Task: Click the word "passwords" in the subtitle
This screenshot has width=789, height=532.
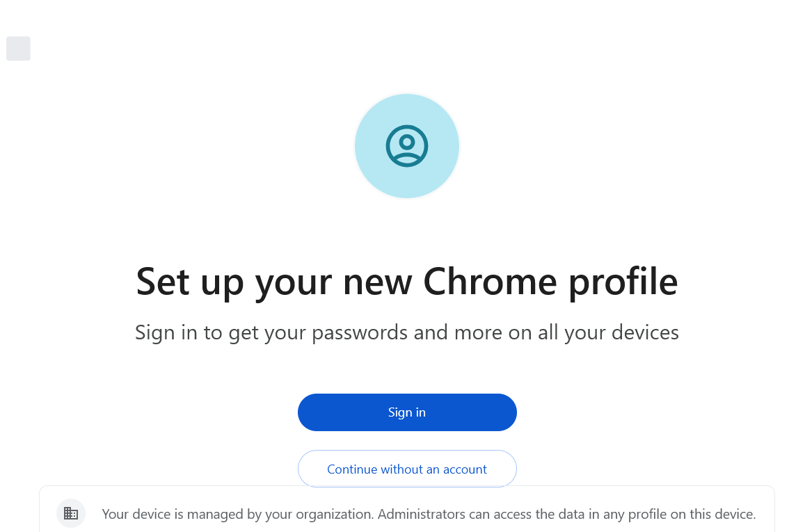Action: coord(359,332)
